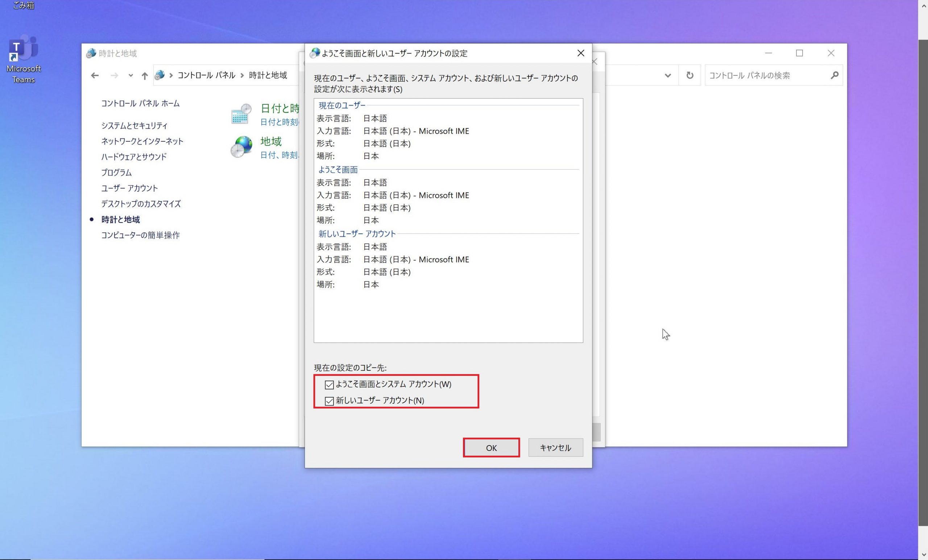Click the コントロール パネル ホーム link
Screen dimensions: 928x560
coord(140,104)
